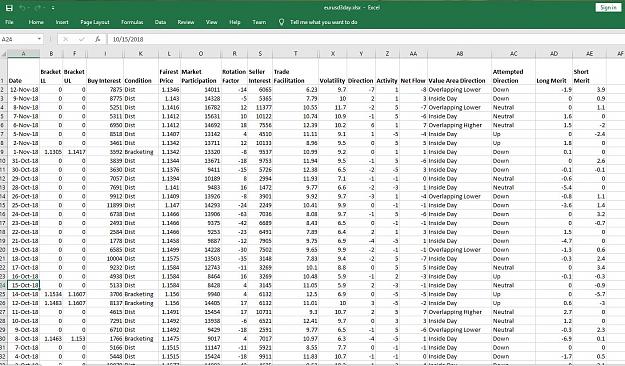Click Overlapping Higher in 6-Nov-18 row
The height and width of the screenshot is (366, 625).
click(x=460, y=125)
